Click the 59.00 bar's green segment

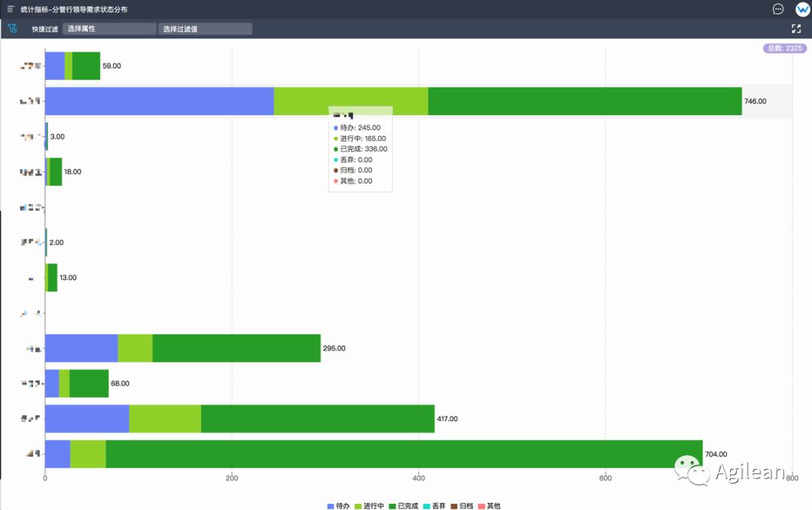(x=86, y=66)
